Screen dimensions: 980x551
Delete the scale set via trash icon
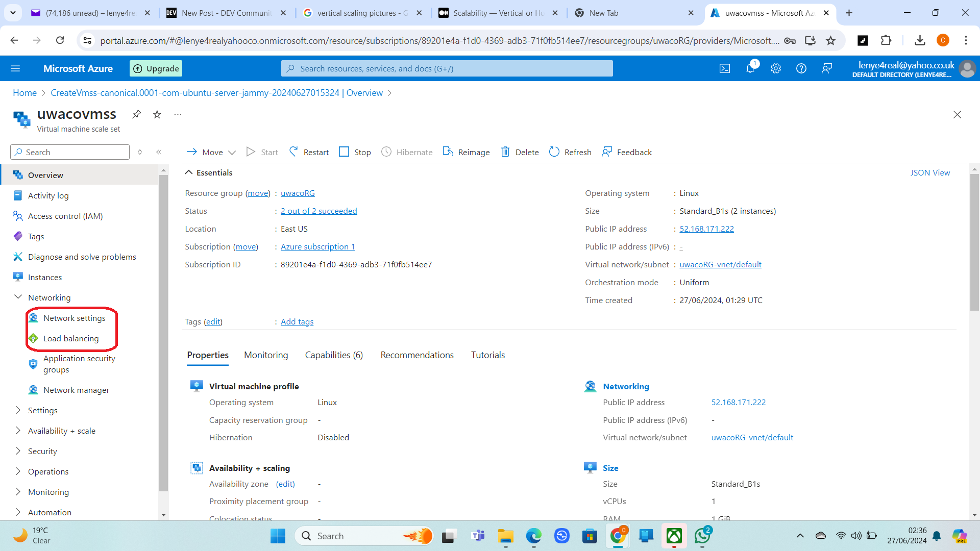click(505, 152)
